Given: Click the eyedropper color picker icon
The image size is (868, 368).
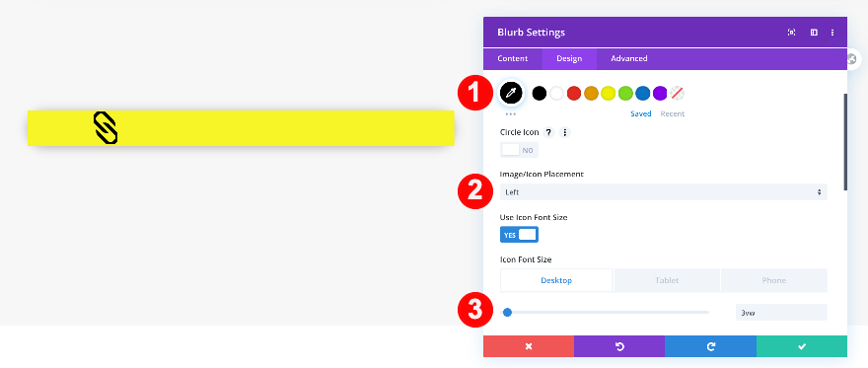Looking at the screenshot, I should (511, 93).
